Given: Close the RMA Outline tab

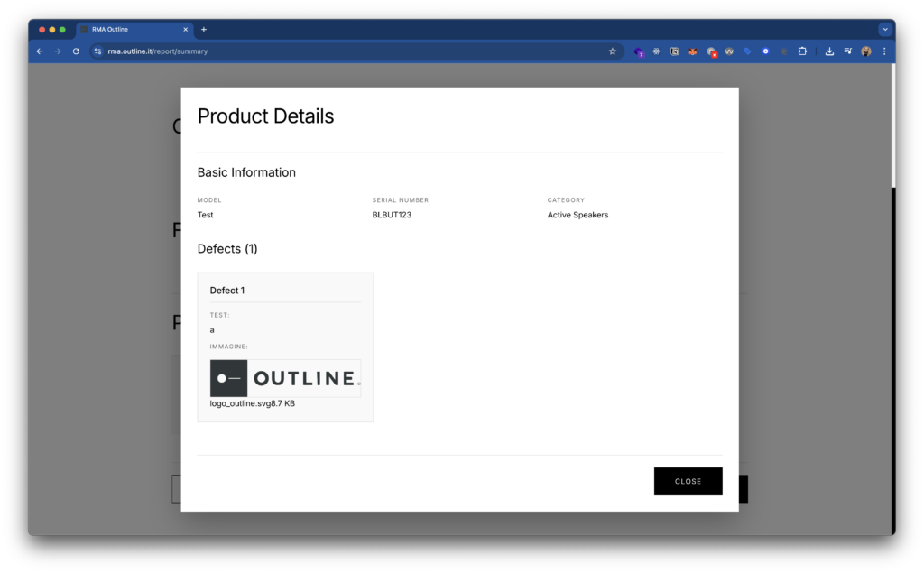Looking at the screenshot, I should point(186,29).
